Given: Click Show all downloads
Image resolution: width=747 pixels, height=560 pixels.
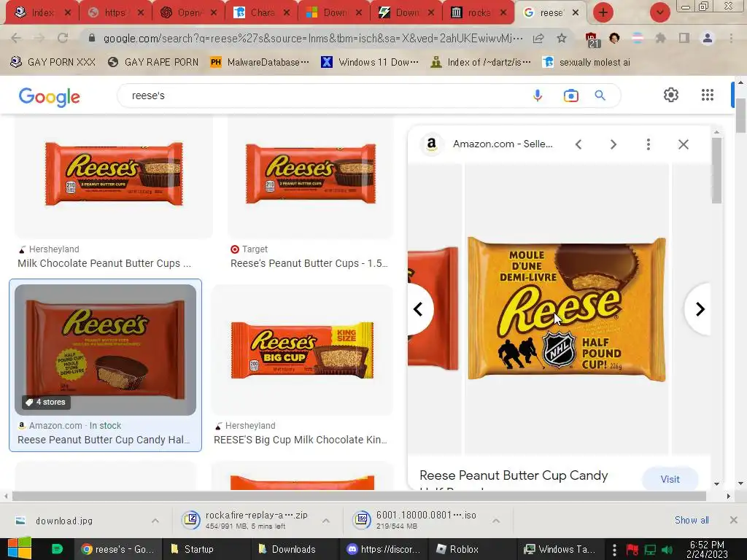Looking at the screenshot, I should [x=692, y=520].
